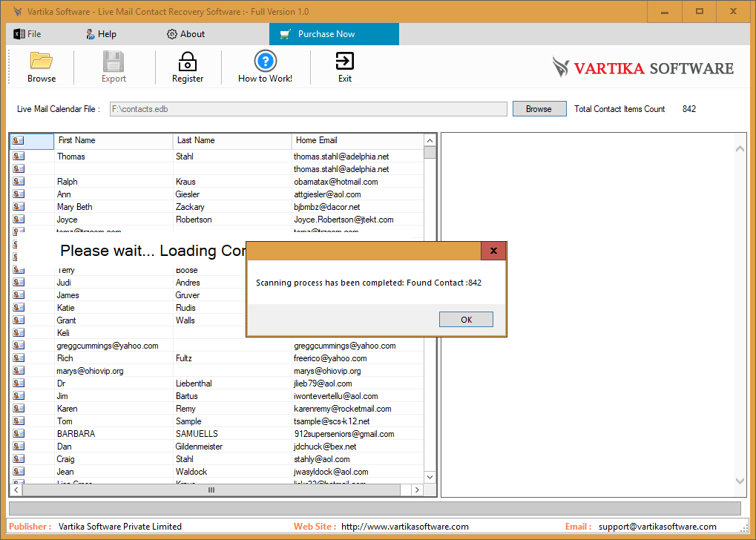Click contact card icon beside Ann Giesler
This screenshot has height=540, width=756.
(x=19, y=194)
